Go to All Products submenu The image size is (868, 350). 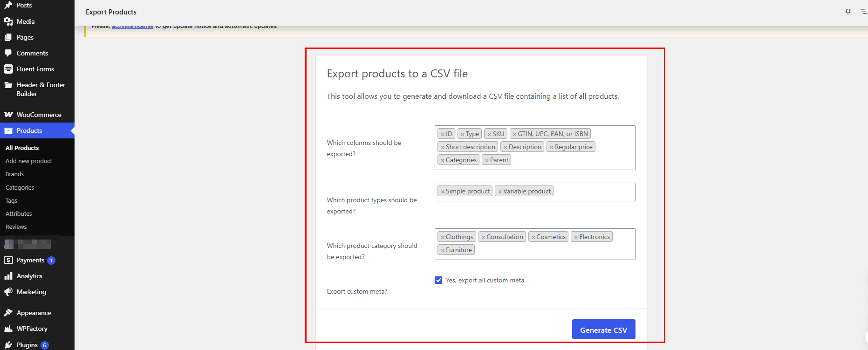point(22,148)
